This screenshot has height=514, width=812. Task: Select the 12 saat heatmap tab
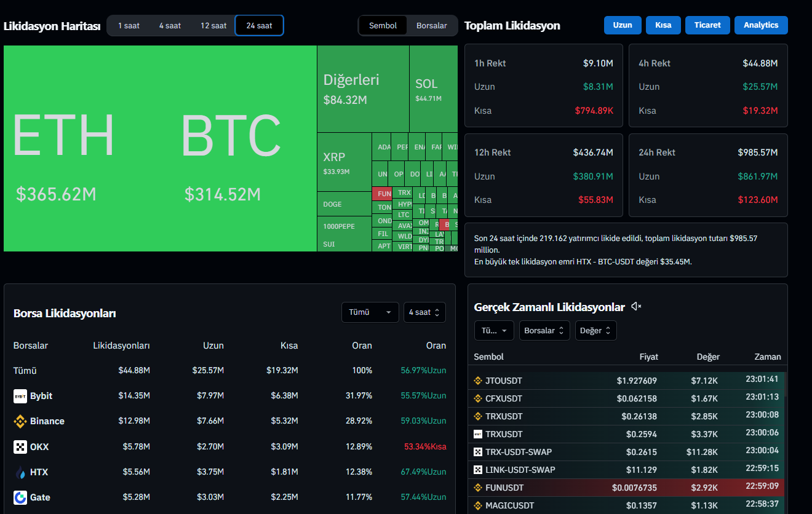pos(213,26)
